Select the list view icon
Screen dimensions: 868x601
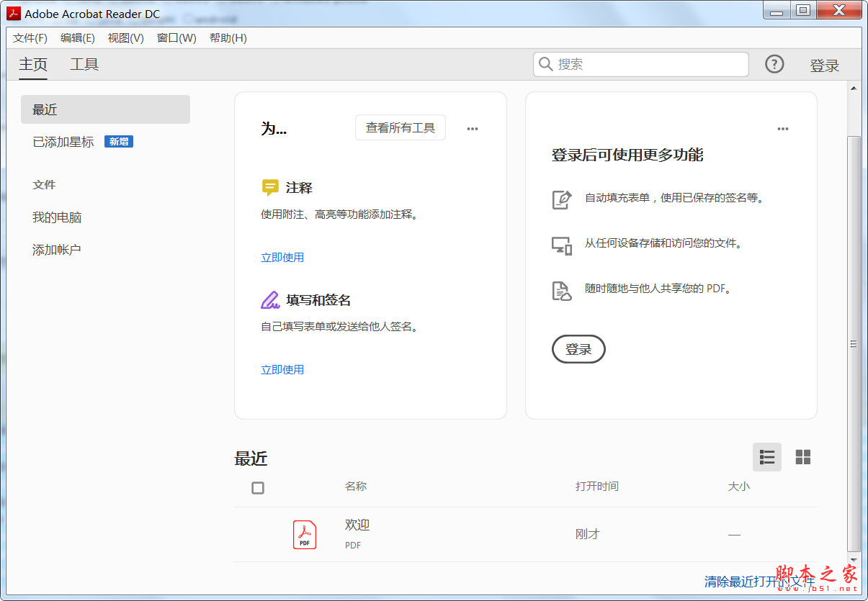click(767, 457)
